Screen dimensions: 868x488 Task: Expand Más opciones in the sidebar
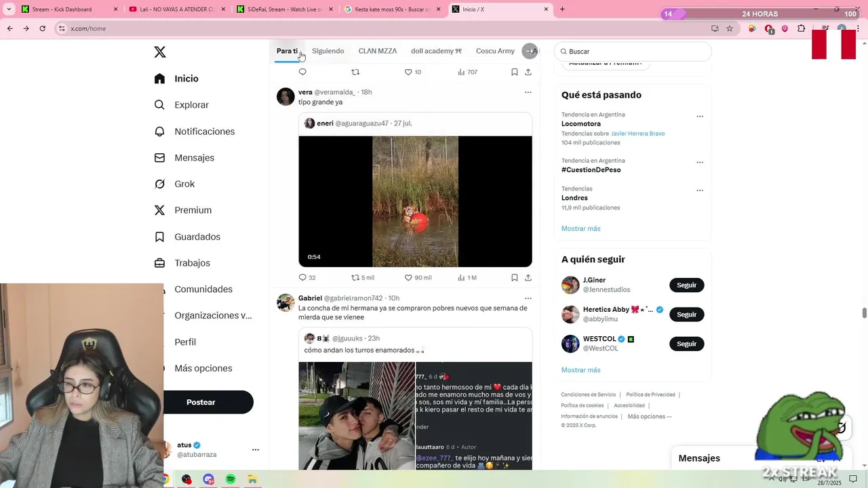click(x=203, y=369)
